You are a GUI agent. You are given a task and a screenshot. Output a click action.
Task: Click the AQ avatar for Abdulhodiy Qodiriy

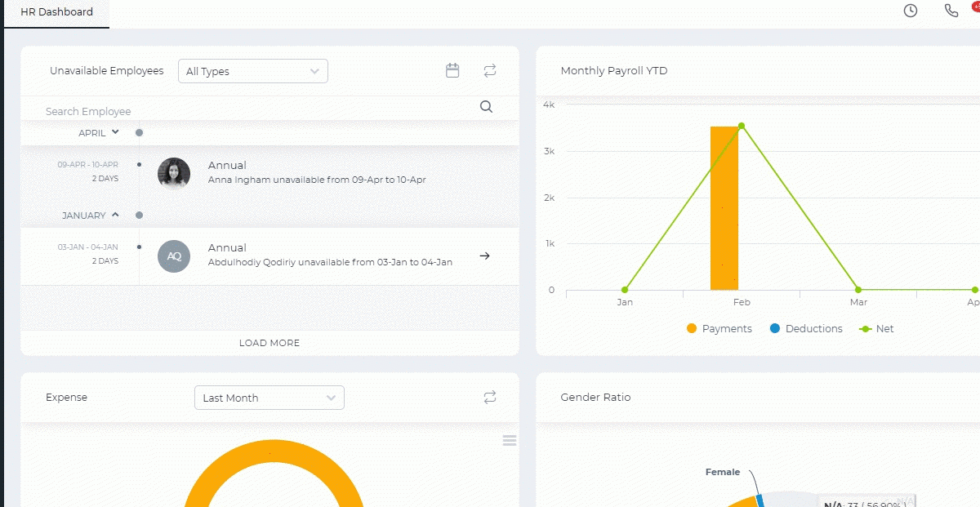[174, 256]
